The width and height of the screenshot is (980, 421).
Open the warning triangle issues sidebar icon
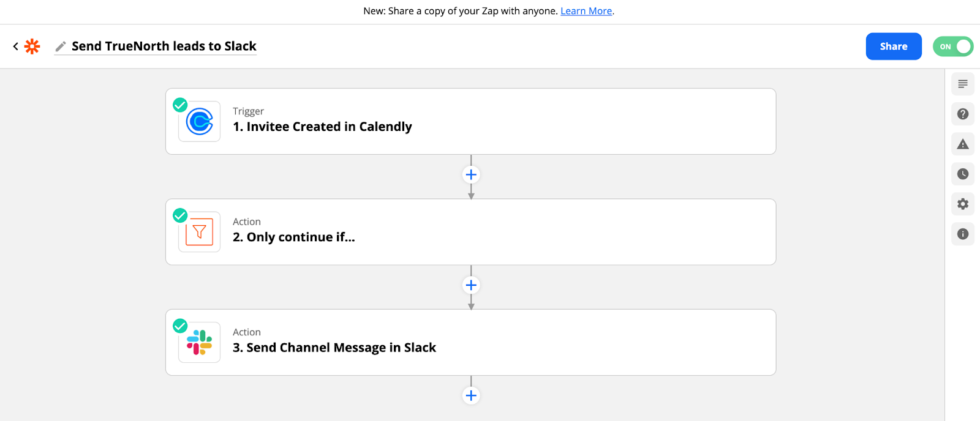coord(963,144)
